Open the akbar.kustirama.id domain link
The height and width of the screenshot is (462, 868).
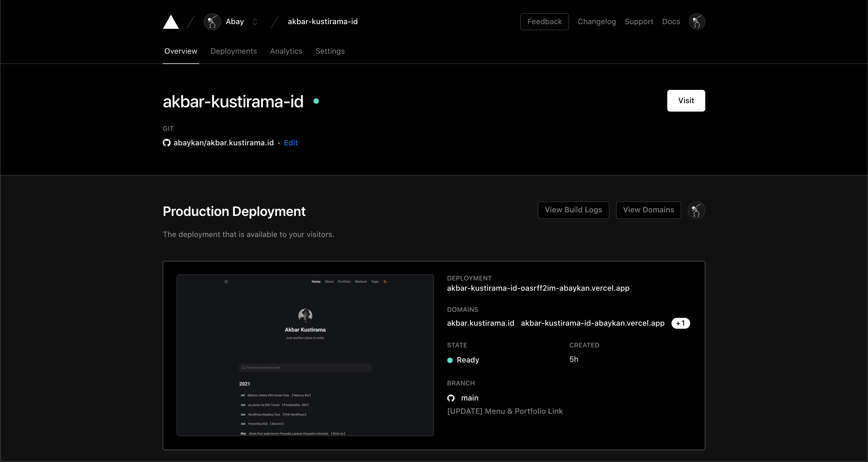click(x=480, y=323)
